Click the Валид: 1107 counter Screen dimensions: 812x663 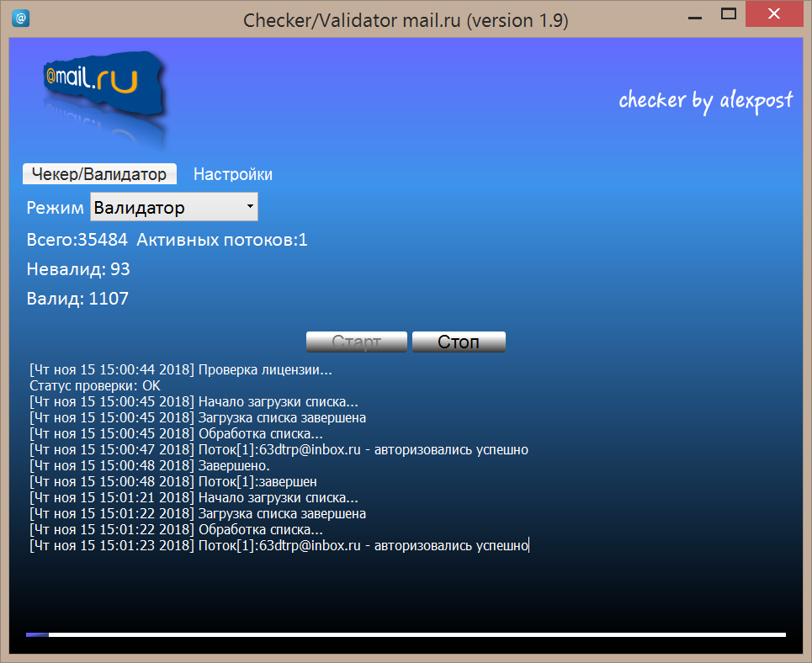click(77, 299)
